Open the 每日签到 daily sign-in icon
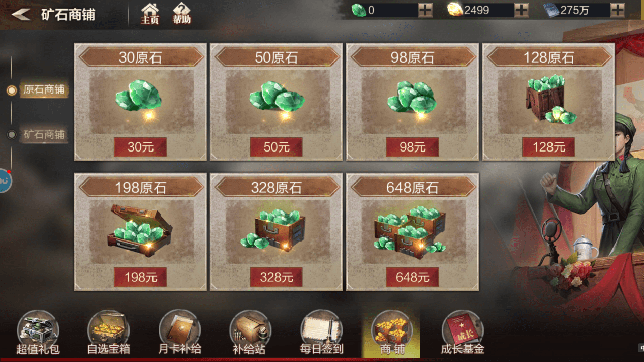The width and height of the screenshot is (644, 362). click(321, 333)
